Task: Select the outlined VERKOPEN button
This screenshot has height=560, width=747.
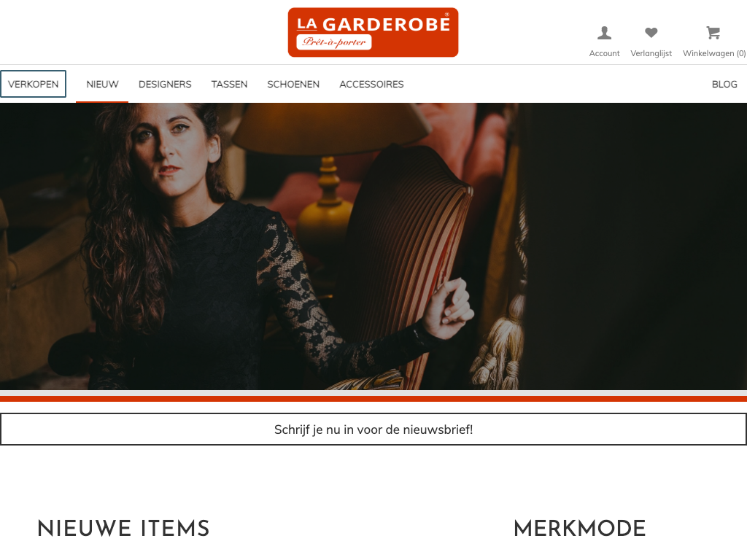Action: [34, 84]
